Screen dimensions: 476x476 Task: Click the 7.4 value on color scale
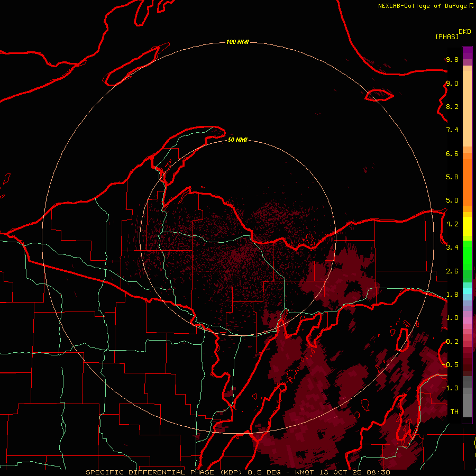(x=452, y=130)
